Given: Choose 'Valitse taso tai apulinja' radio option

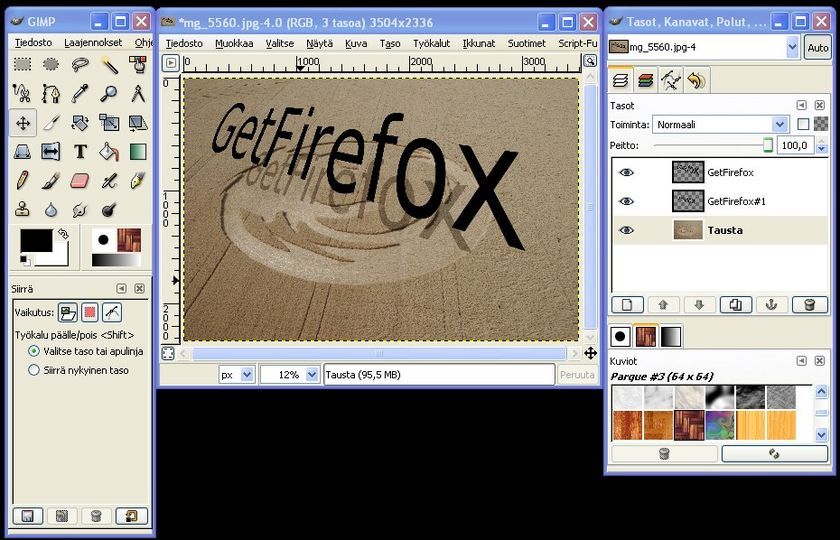Looking at the screenshot, I should pos(34,351).
